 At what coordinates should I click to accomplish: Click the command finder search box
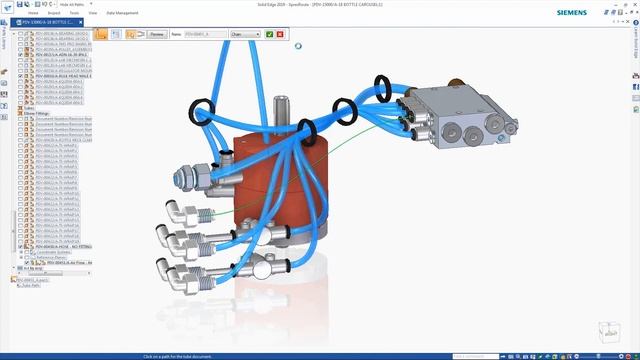point(476,357)
